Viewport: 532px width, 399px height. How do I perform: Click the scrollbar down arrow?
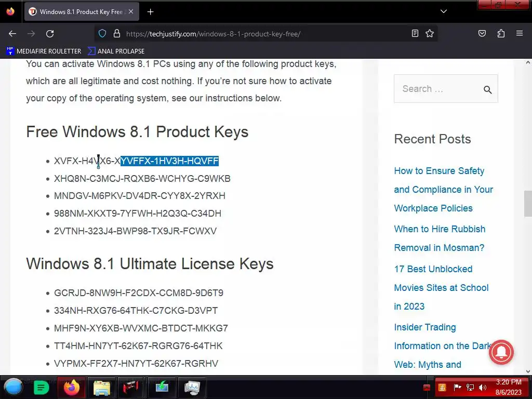click(x=528, y=371)
